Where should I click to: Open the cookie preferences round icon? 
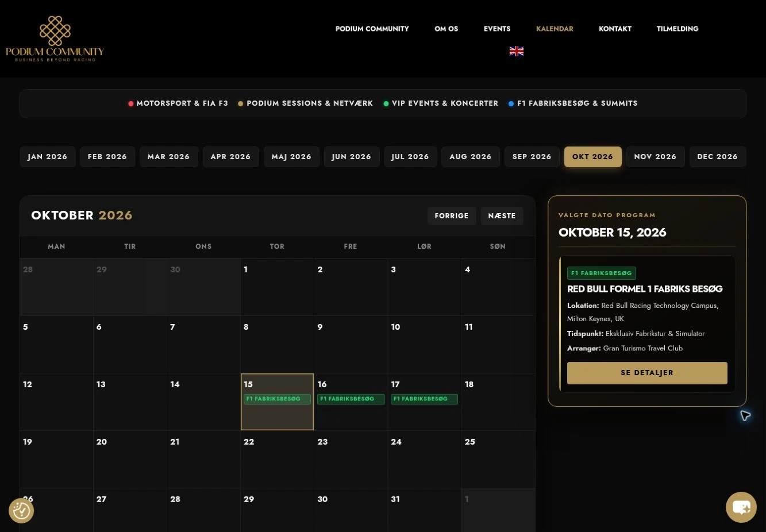[21, 510]
